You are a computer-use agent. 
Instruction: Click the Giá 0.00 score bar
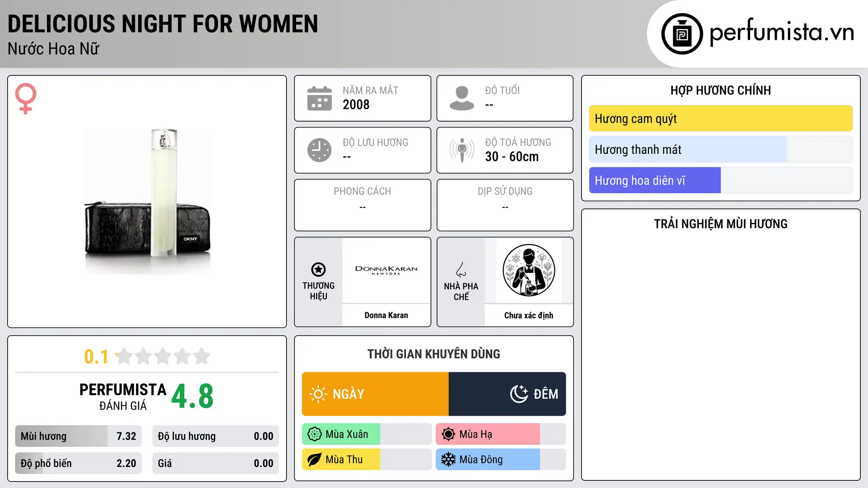(x=215, y=463)
